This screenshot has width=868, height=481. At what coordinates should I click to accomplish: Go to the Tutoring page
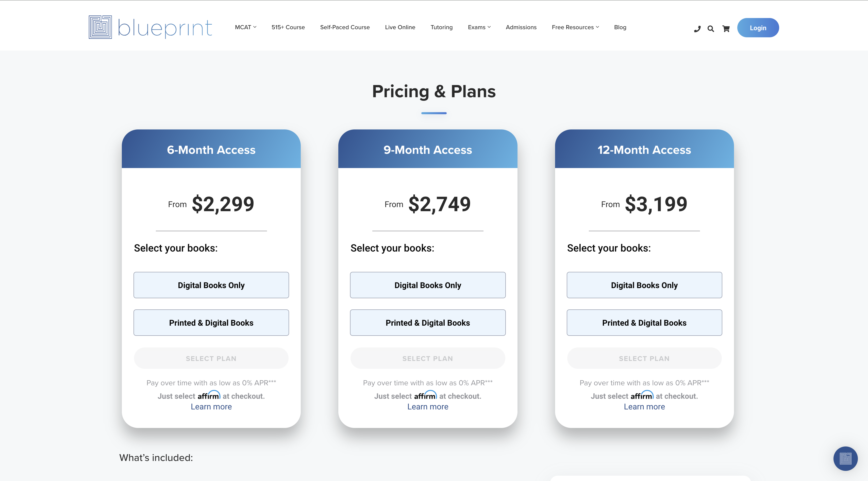441,27
